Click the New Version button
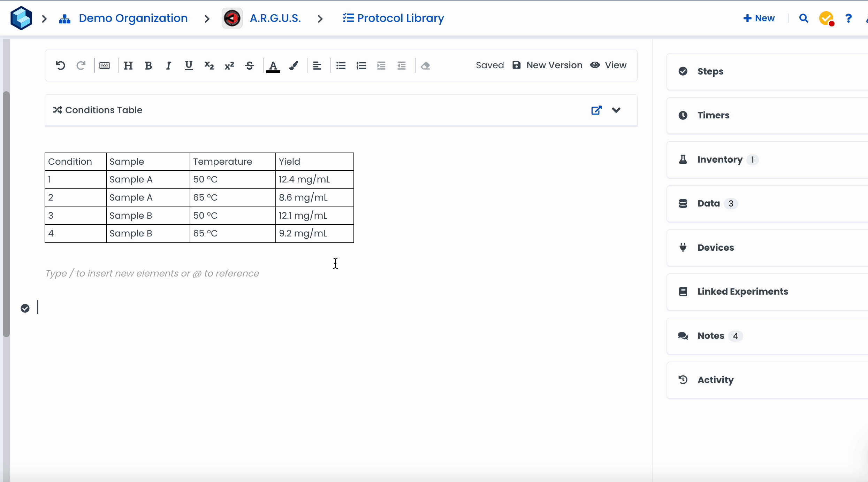Viewport: 868px width, 482px height. click(548, 65)
